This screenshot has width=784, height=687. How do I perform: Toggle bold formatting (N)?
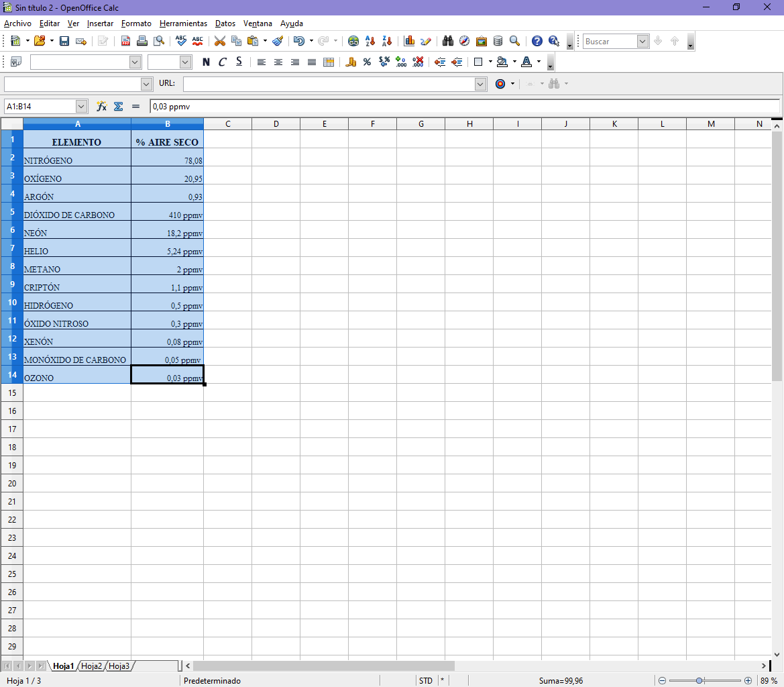point(206,62)
